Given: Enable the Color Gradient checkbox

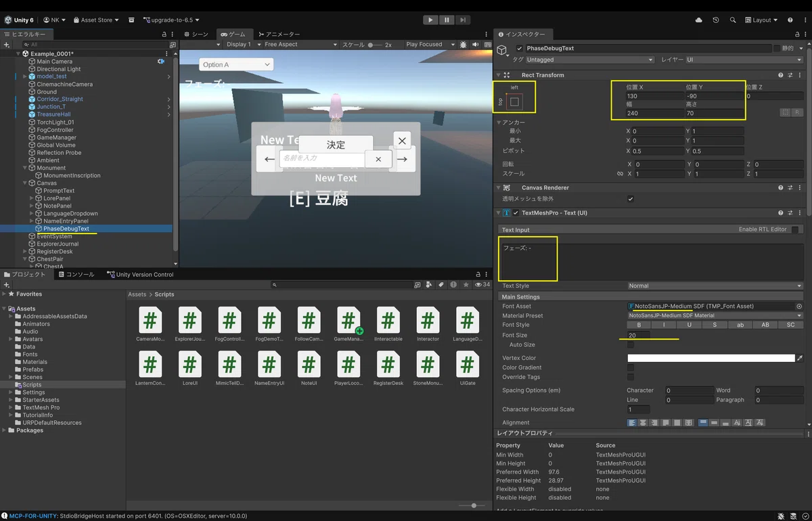Looking at the screenshot, I should (631, 367).
